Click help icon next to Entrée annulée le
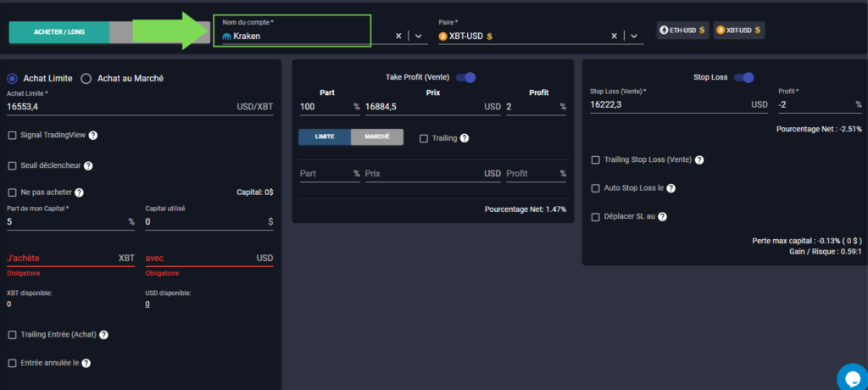The image size is (868, 390). pyautogui.click(x=86, y=364)
